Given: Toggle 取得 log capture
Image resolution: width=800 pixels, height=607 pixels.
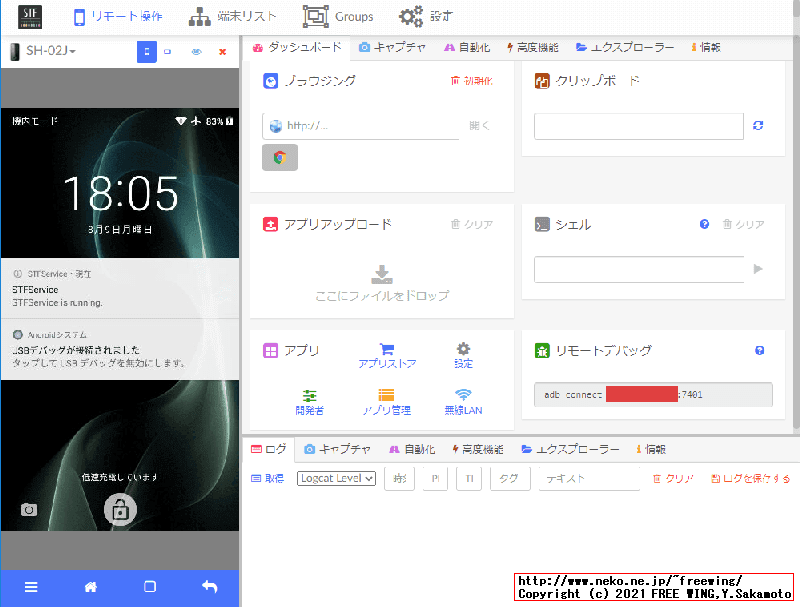Looking at the screenshot, I should pos(266,478).
